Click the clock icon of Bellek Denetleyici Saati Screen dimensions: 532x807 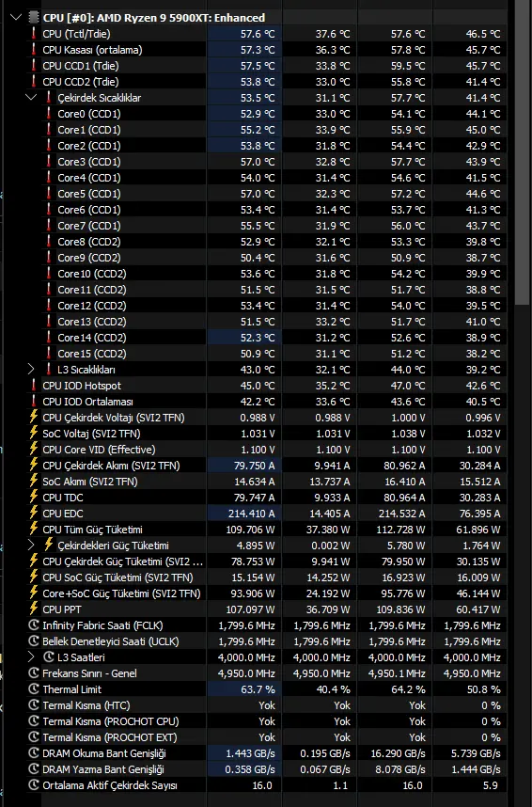tap(34, 641)
